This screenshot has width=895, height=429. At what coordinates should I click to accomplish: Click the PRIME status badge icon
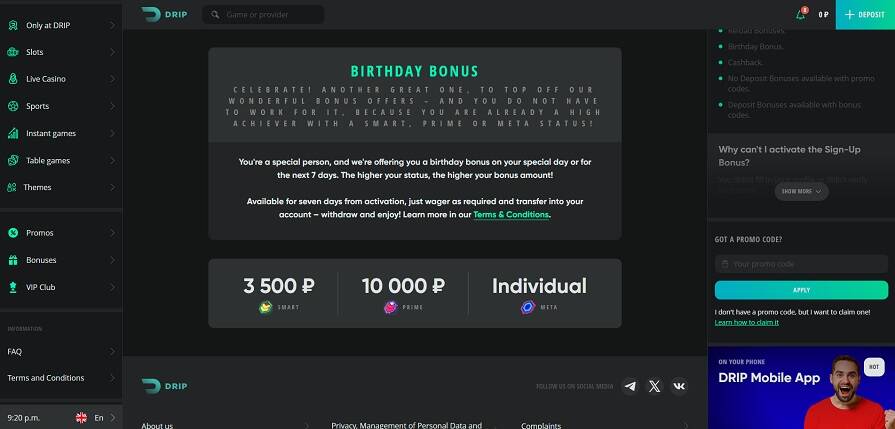390,307
